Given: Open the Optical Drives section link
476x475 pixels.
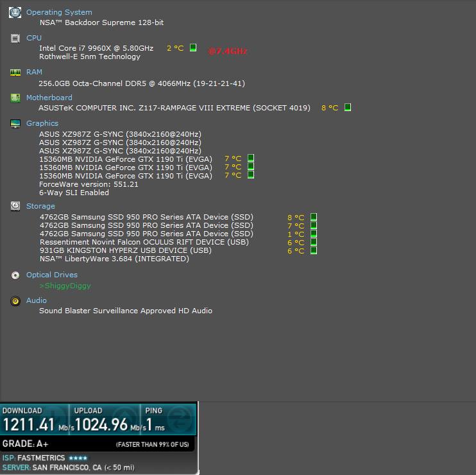Looking at the screenshot, I should coord(52,275).
